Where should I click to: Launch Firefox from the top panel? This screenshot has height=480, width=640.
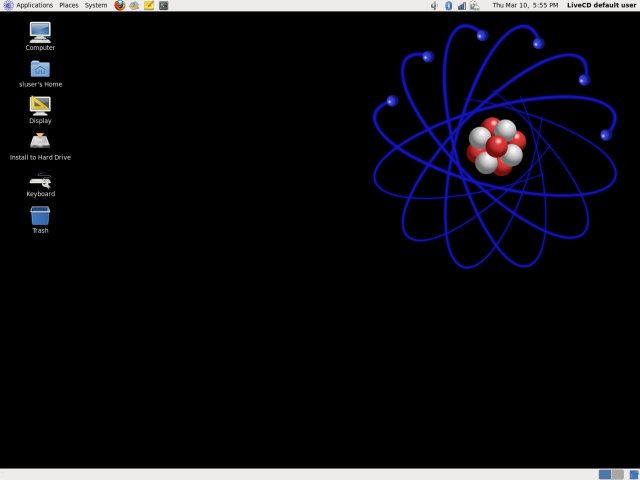[x=120, y=5]
